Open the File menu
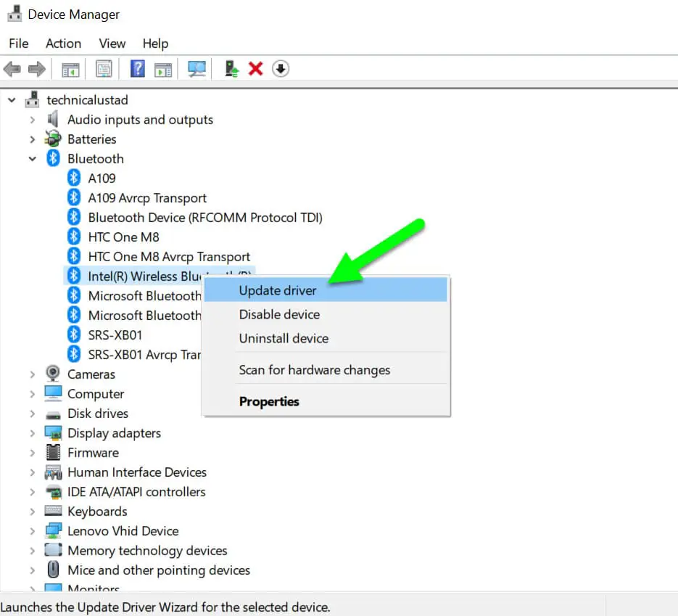Image resolution: width=678 pixels, height=616 pixels. click(19, 44)
